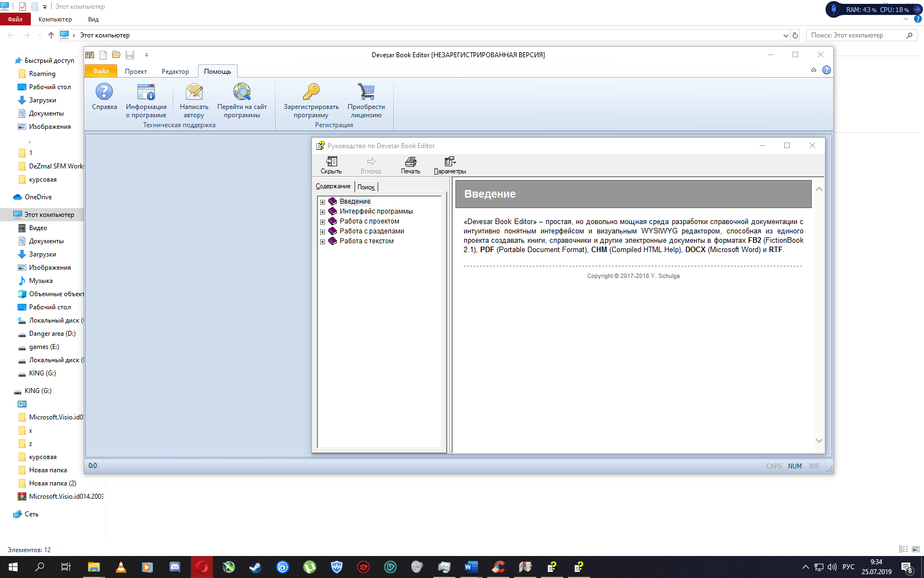The width and height of the screenshot is (924, 578).
Task: Switch to Редактор ribbon tab
Action: [x=175, y=72]
